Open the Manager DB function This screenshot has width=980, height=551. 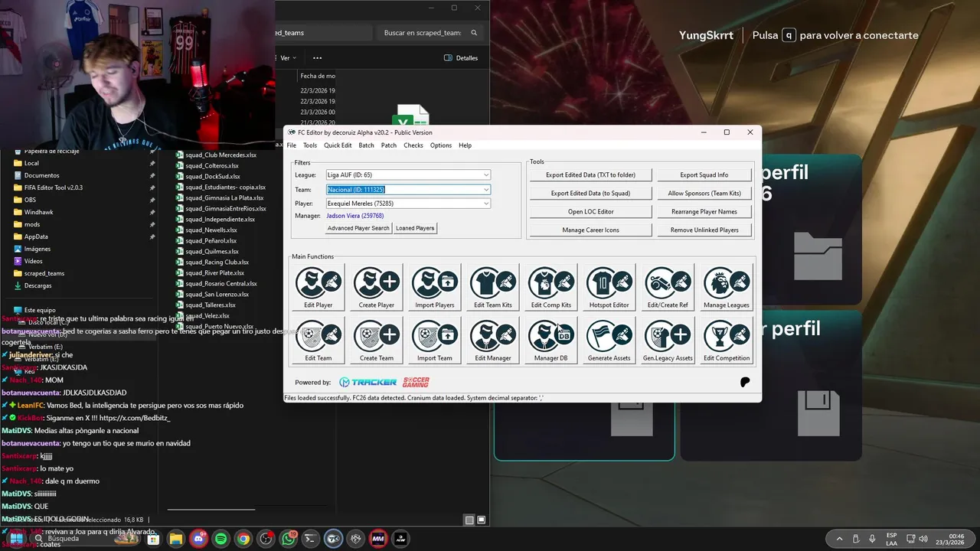(x=551, y=341)
